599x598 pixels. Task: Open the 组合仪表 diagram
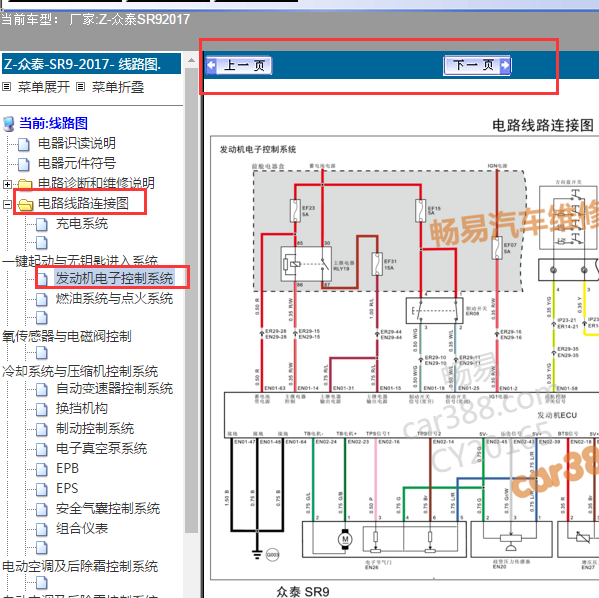[x=82, y=528]
